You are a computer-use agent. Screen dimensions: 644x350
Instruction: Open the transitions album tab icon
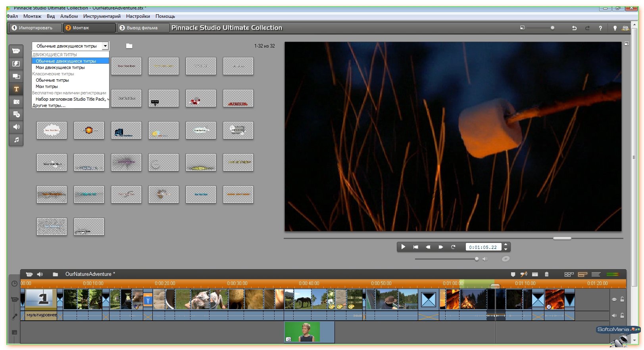(16, 64)
